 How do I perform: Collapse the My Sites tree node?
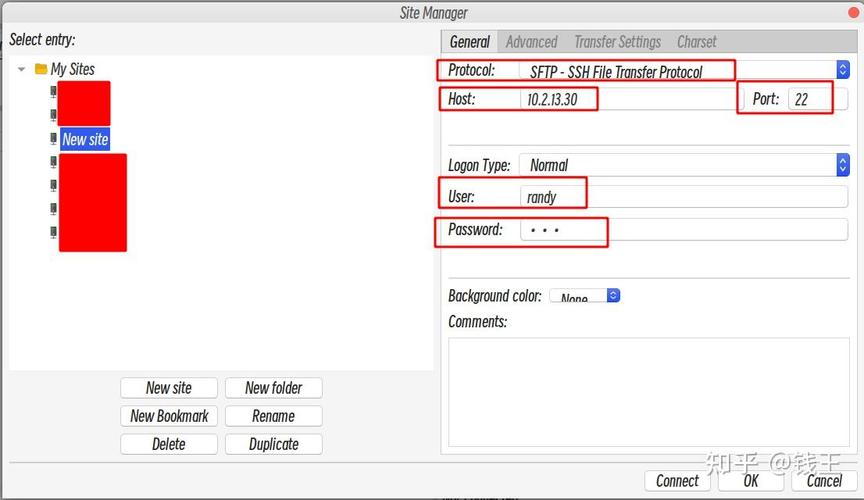click(21, 69)
